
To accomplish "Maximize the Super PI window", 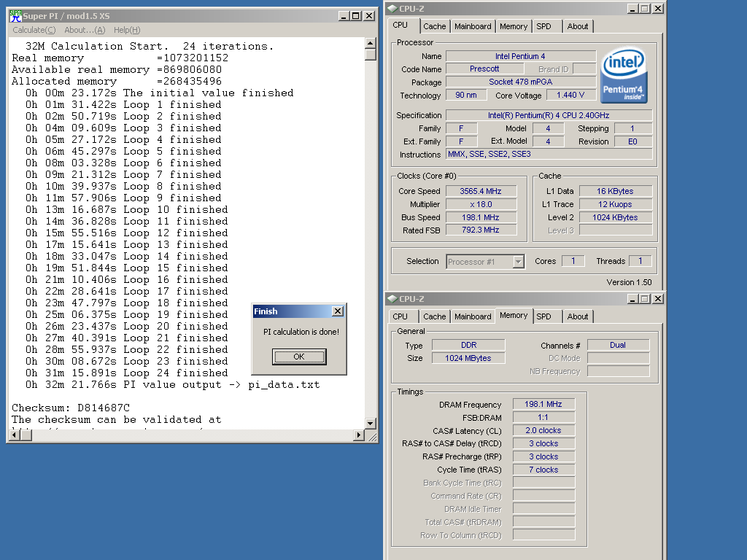I will [355, 16].
